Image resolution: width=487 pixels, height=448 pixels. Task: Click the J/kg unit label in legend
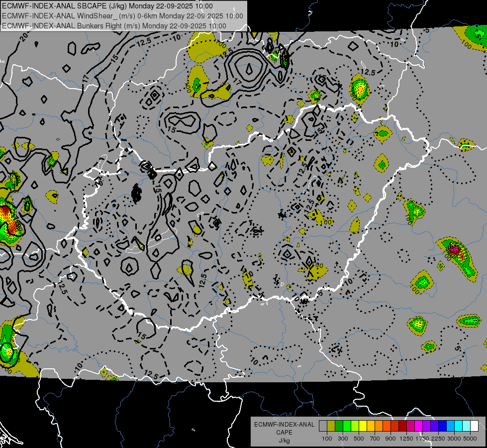click(284, 440)
